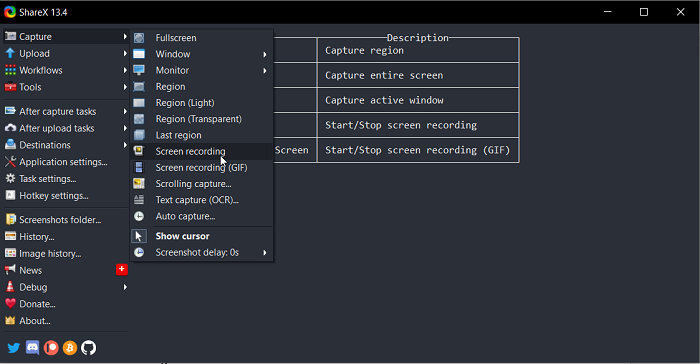Image resolution: width=700 pixels, height=364 pixels.
Task: Click the Fullscreen capture icon
Action: [139, 38]
